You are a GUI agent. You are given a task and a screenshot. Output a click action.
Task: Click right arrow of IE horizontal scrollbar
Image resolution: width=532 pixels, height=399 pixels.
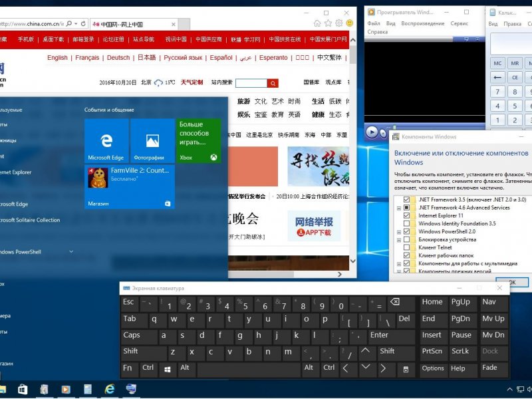[340, 274]
